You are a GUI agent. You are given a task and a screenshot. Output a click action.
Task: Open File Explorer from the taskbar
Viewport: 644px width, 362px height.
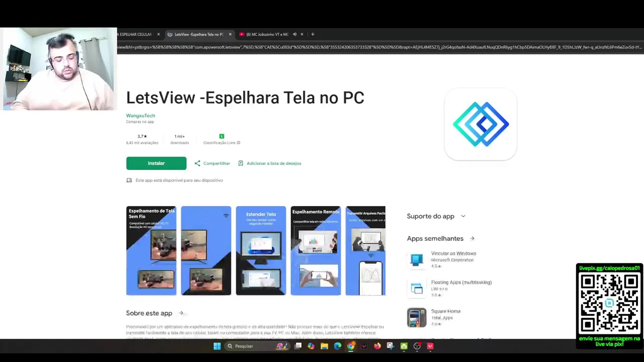(x=324, y=346)
